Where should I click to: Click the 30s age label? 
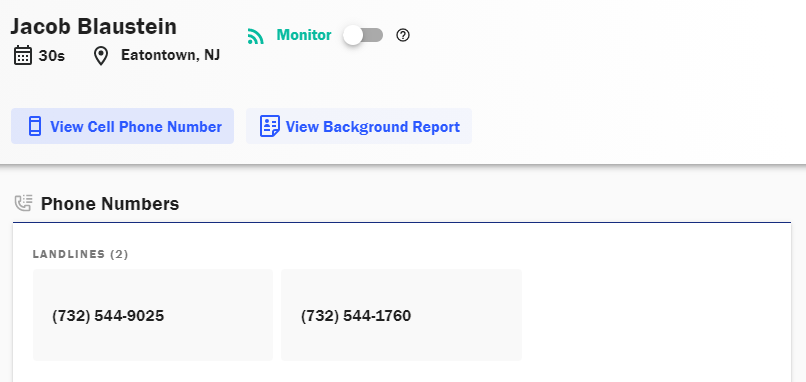coord(52,56)
